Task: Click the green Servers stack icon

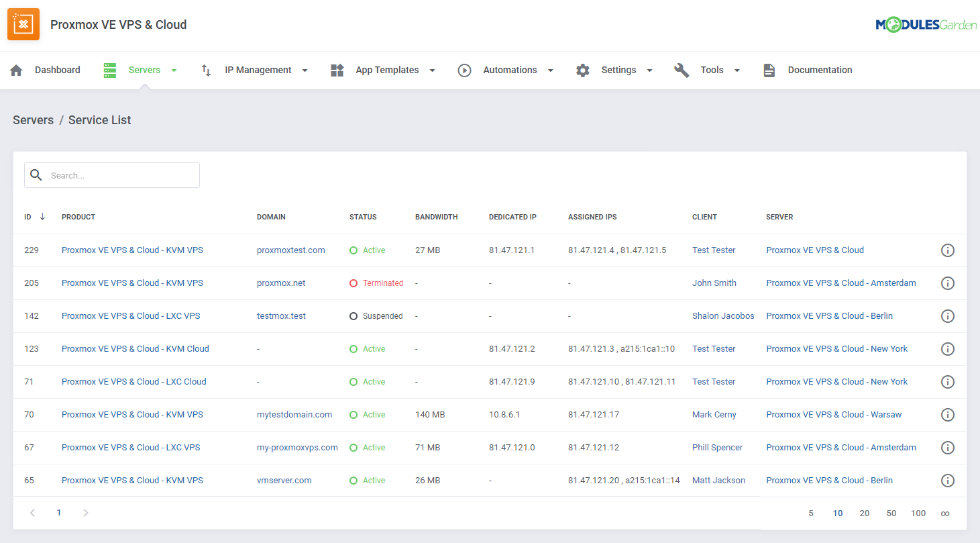Action: click(110, 70)
